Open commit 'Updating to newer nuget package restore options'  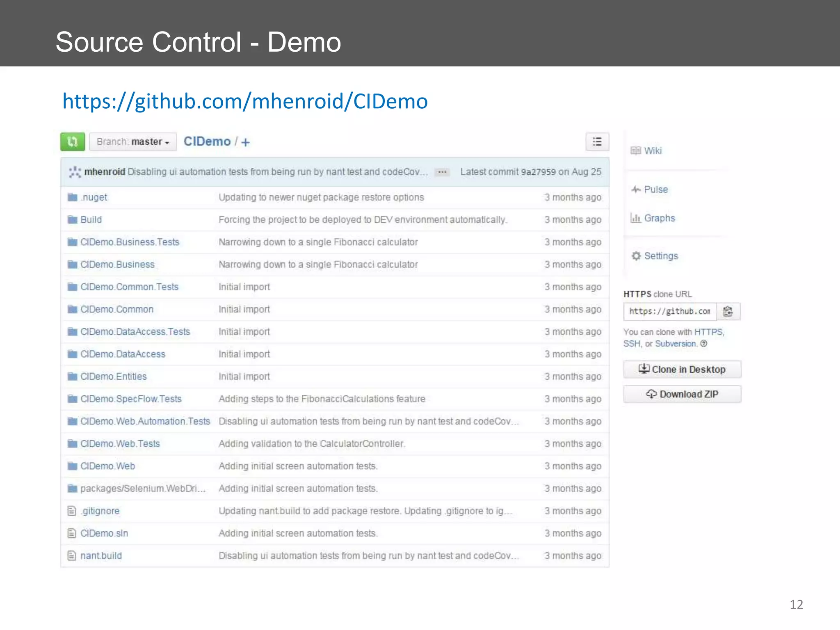[322, 197]
